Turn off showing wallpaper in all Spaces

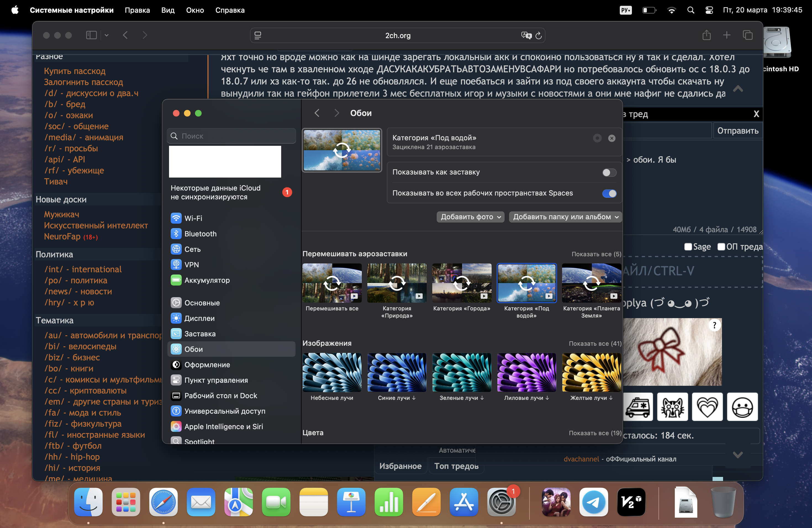(609, 193)
